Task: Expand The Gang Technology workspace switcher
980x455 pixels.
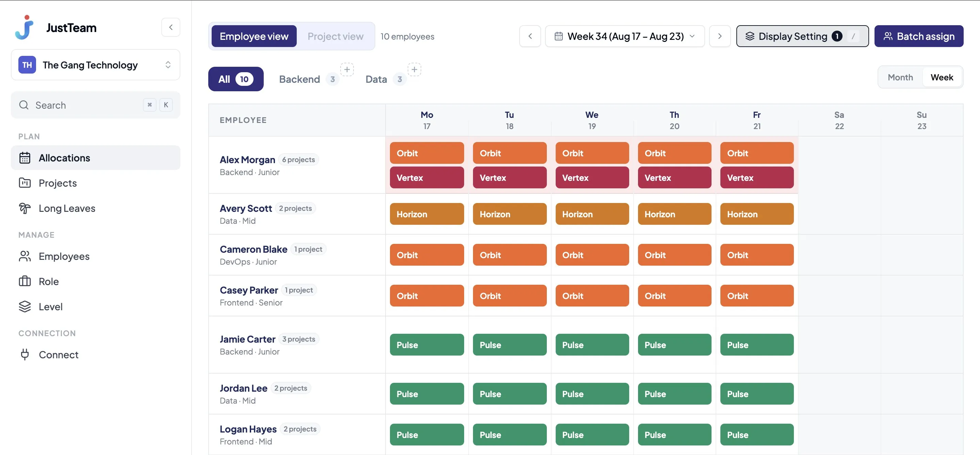Action: (96, 65)
